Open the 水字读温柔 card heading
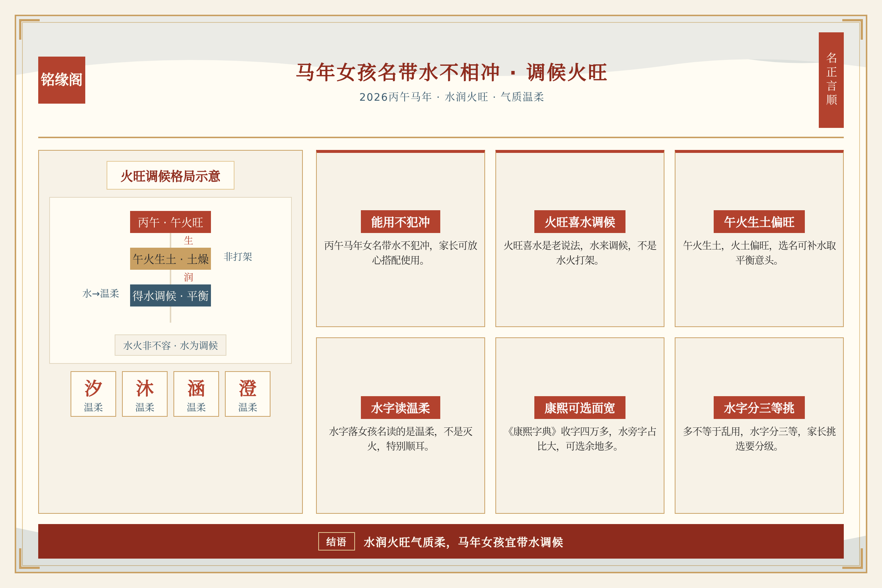This screenshot has width=882, height=588. pos(401,408)
